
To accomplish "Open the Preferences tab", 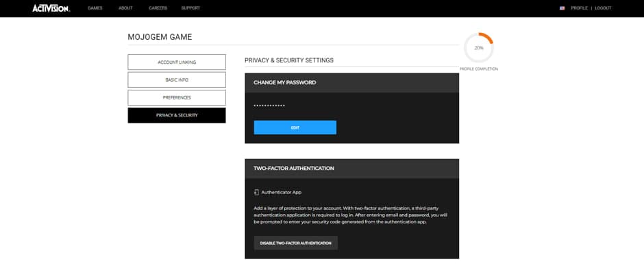I will pyautogui.click(x=177, y=98).
